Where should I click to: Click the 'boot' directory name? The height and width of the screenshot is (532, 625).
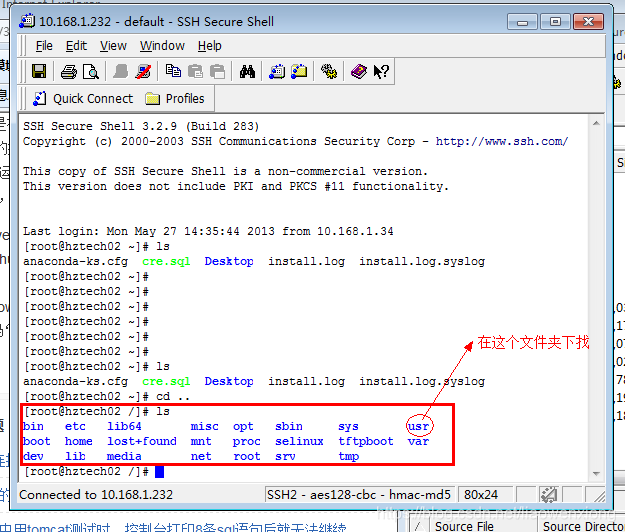37,441
